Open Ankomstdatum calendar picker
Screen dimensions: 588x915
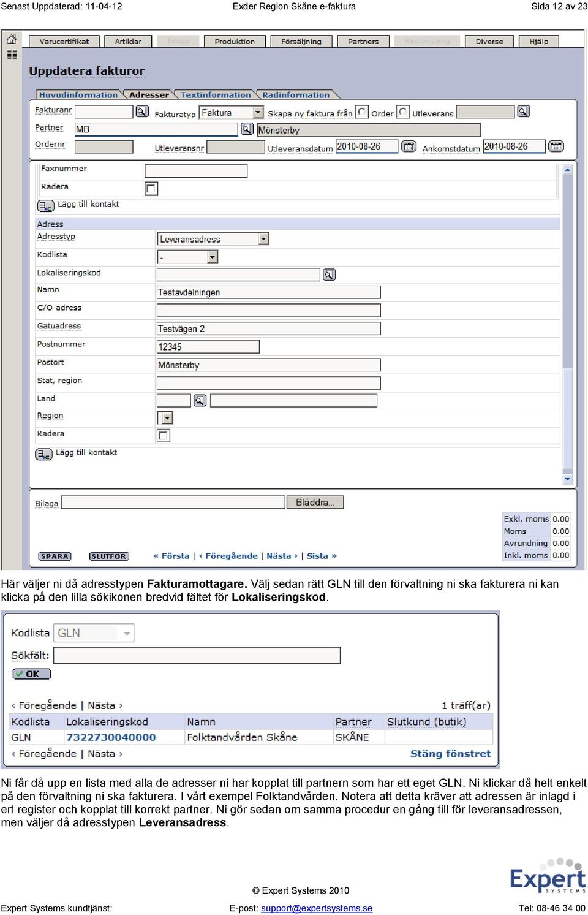pos(556,146)
